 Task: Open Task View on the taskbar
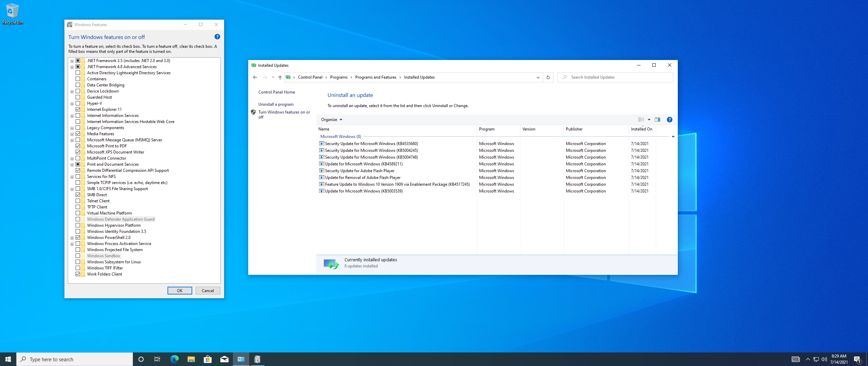tap(157, 359)
